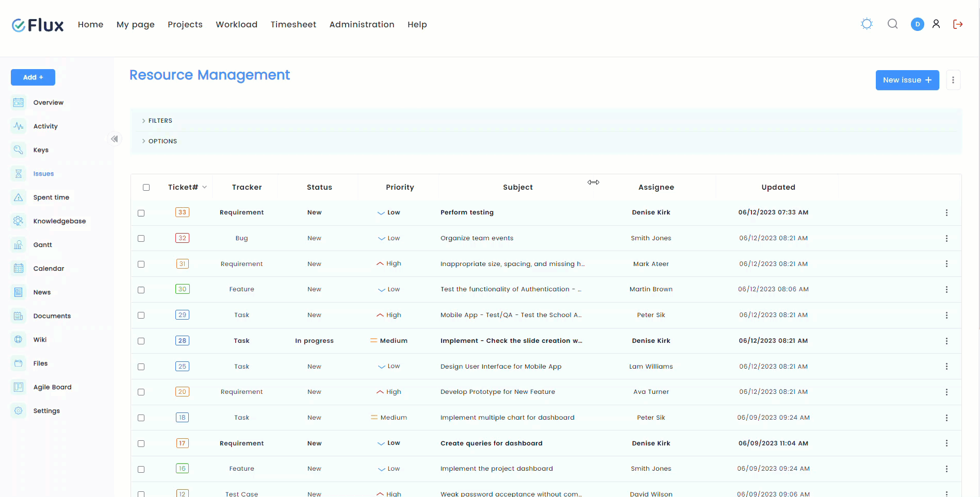
Task: Check the box for ticket 32 row
Action: coord(141,239)
